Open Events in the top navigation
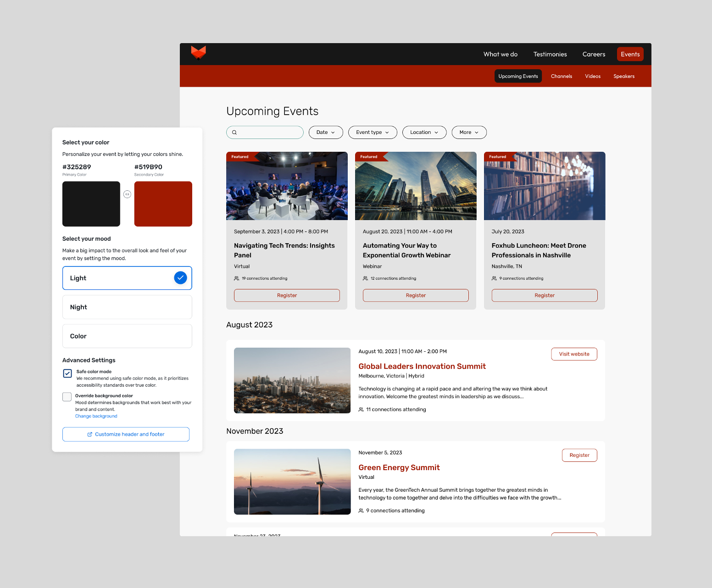 [x=630, y=54]
